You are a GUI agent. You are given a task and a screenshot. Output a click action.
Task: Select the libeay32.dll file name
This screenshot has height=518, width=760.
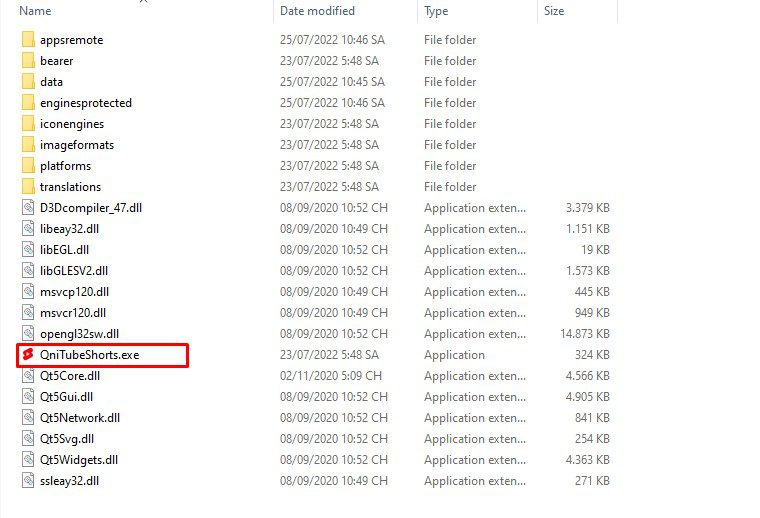pyautogui.click(x=69, y=229)
